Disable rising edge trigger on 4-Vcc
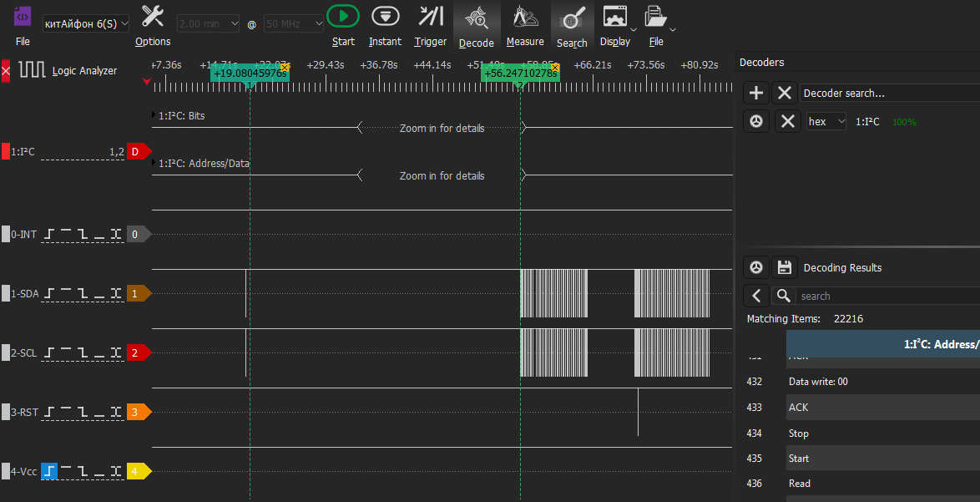This screenshot has height=502, width=980. tap(50, 472)
